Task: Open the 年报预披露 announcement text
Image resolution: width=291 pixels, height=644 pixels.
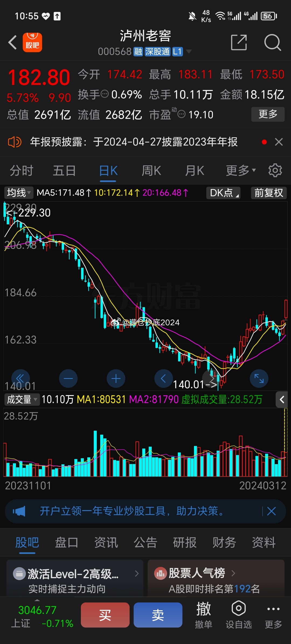Action: coord(134,142)
